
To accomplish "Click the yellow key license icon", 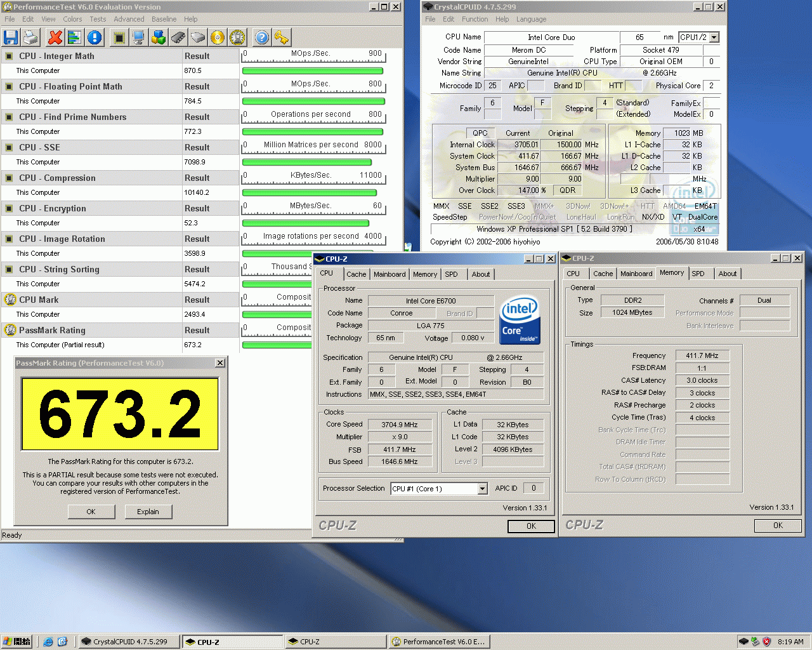I will click(x=281, y=37).
